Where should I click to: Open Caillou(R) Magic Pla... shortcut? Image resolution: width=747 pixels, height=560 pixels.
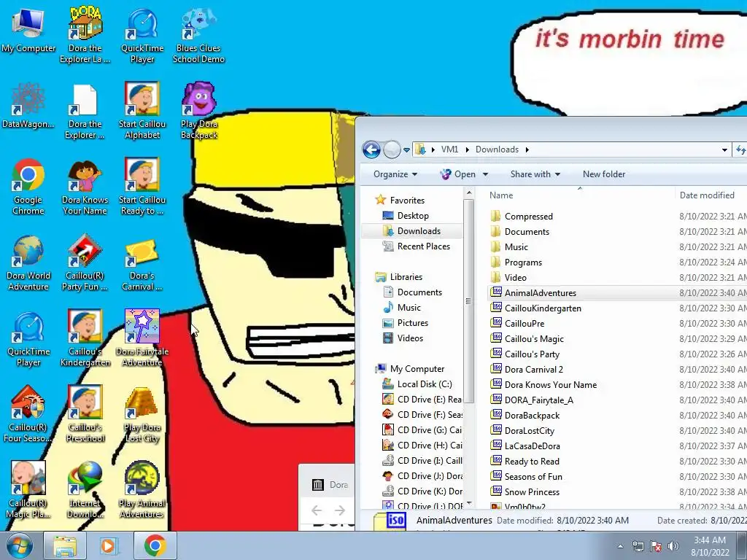pos(28,489)
